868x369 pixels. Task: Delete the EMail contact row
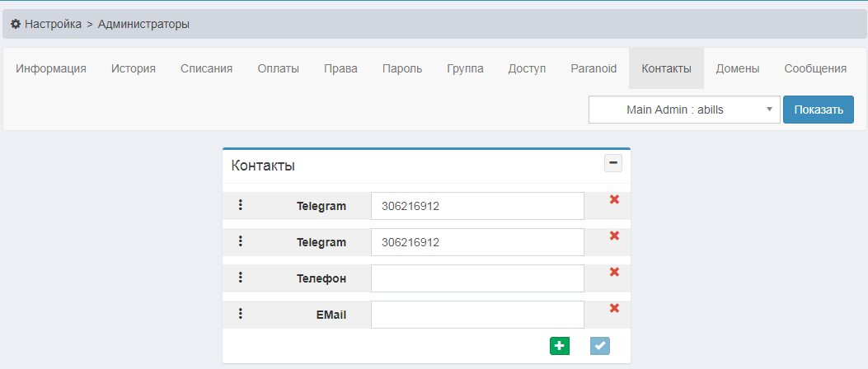614,308
